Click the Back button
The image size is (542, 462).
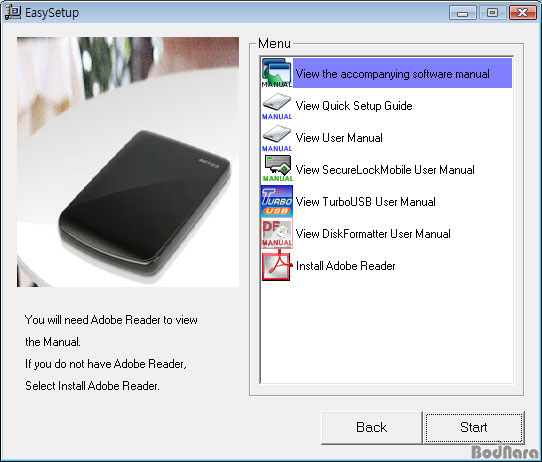pyautogui.click(x=372, y=427)
